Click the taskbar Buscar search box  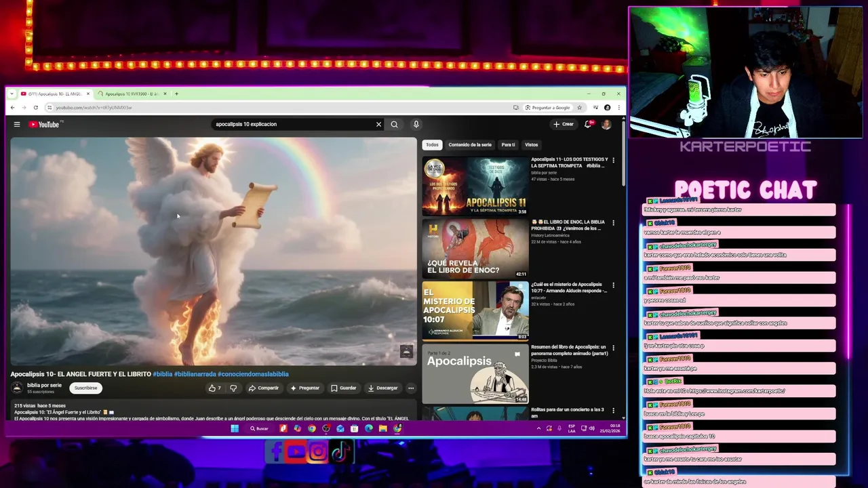[260, 428]
